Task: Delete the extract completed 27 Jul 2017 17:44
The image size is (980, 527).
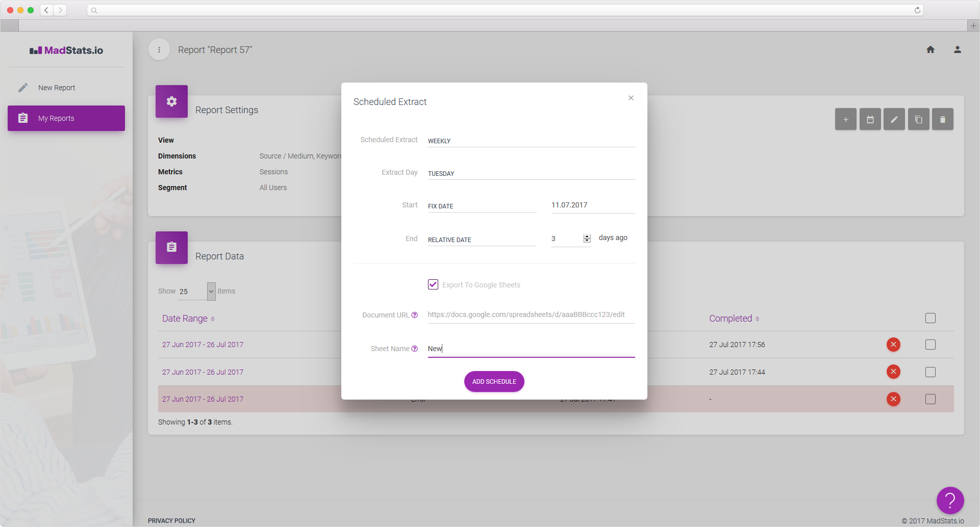Action: (893, 372)
